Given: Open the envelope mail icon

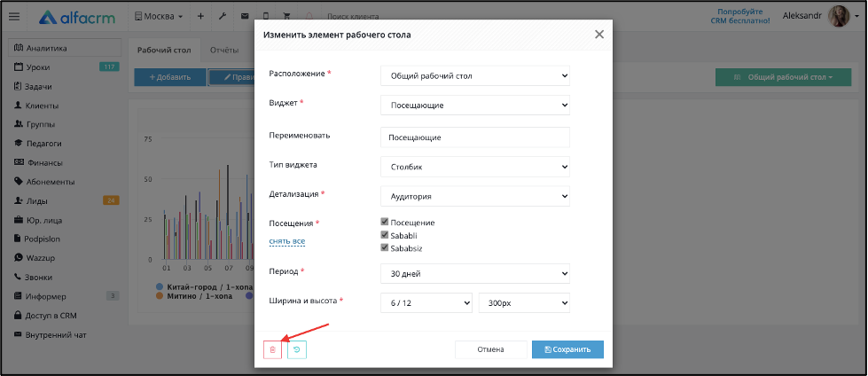Looking at the screenshot, I should (x=245, y=17).
